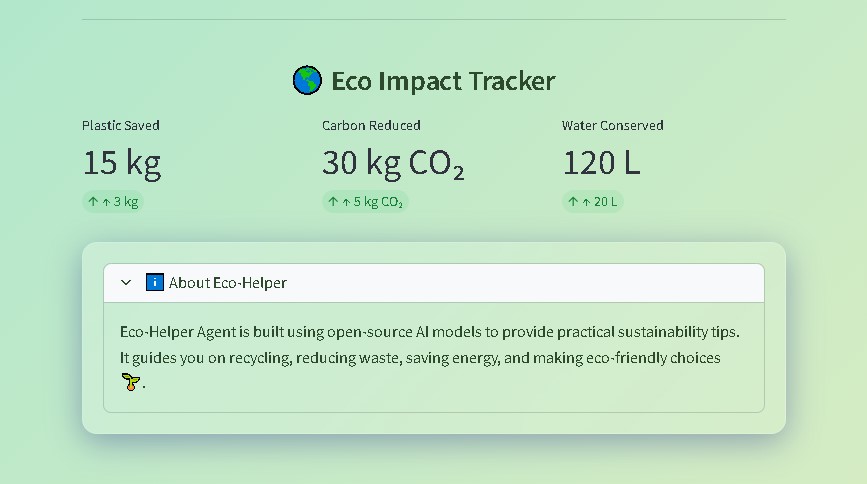Click the Plastic Saved metric label
Viewport: 867px width, 484px height.
point(121,126)
